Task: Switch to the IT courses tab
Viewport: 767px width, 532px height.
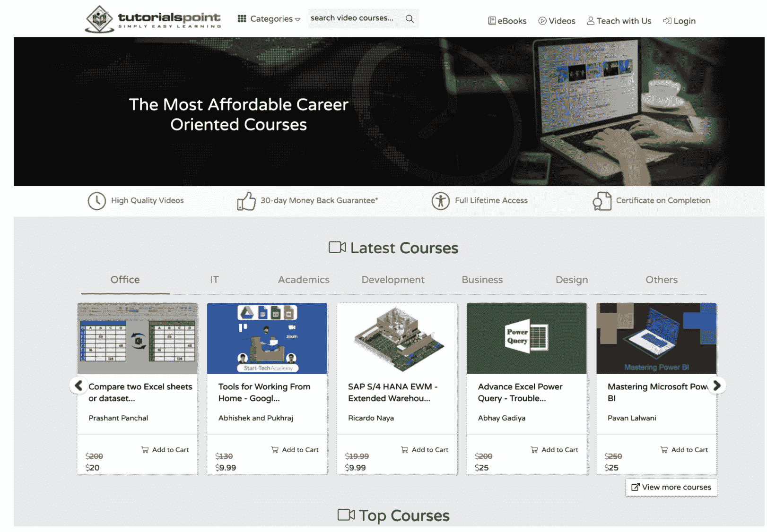Action: pos(214,280)
